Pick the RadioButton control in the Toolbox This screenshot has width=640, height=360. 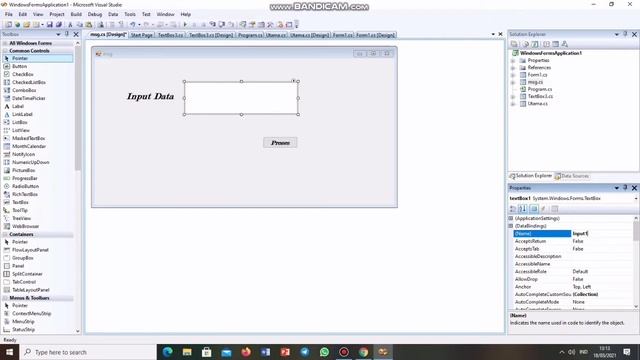pos(25,186)
